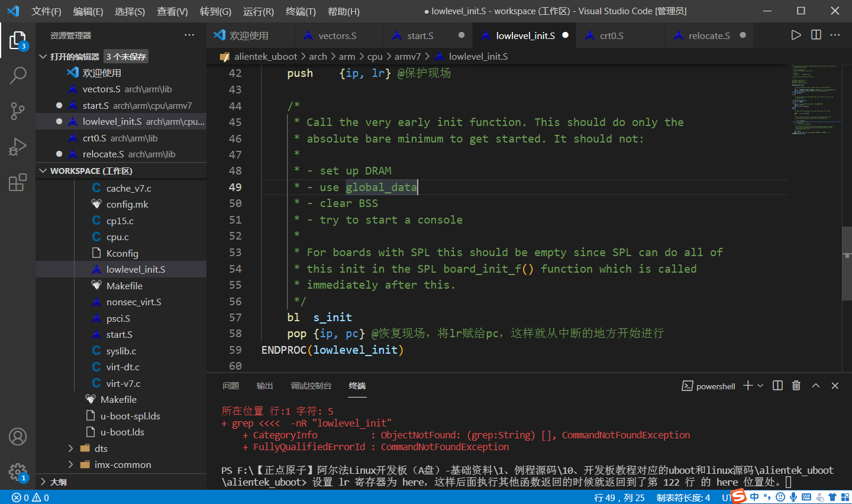Click the tab size indicator 制表符长度: 4
This screenshot has width=852, height=504.
[x=683, y=497]
